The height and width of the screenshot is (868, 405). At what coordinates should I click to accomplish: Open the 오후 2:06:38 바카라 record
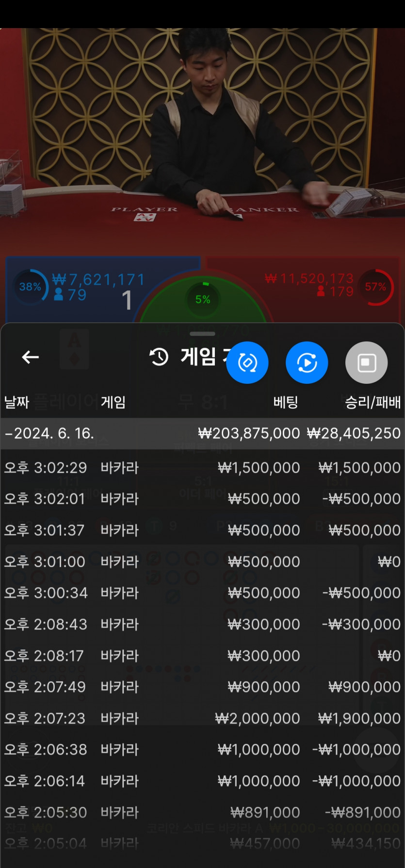tap(203, 750)
